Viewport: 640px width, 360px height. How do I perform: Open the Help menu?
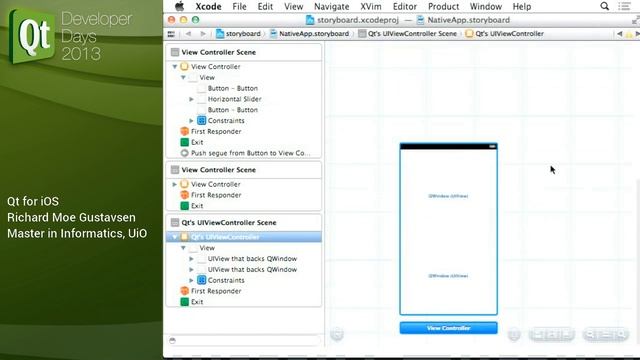click(x=522, y=7)
